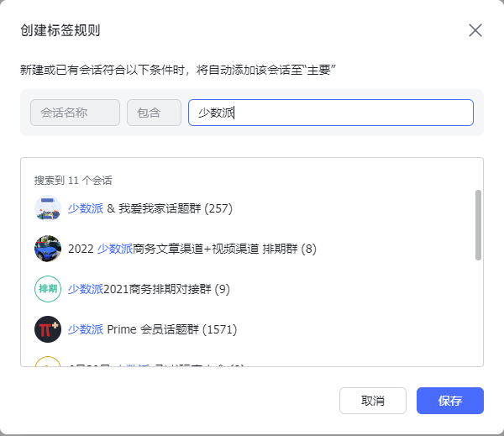Open the 包含 operator dropdown
The height and width of the screenshot is (436, 504).
pos(154,113)
